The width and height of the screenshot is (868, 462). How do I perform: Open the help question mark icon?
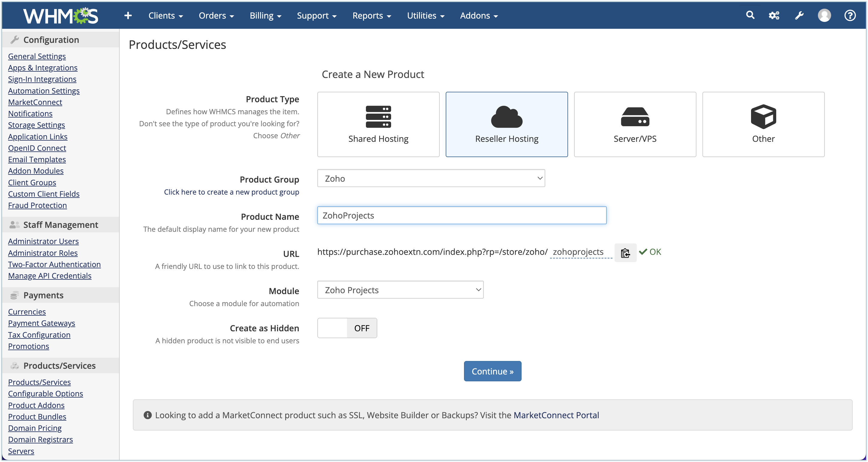click(x=850, y=16)
